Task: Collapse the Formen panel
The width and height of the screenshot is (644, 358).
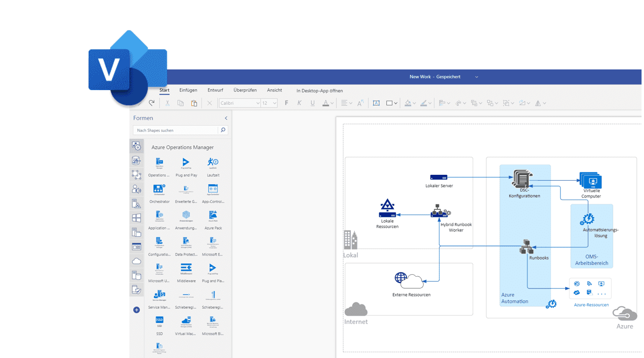Action: click(x=226, y=118)
